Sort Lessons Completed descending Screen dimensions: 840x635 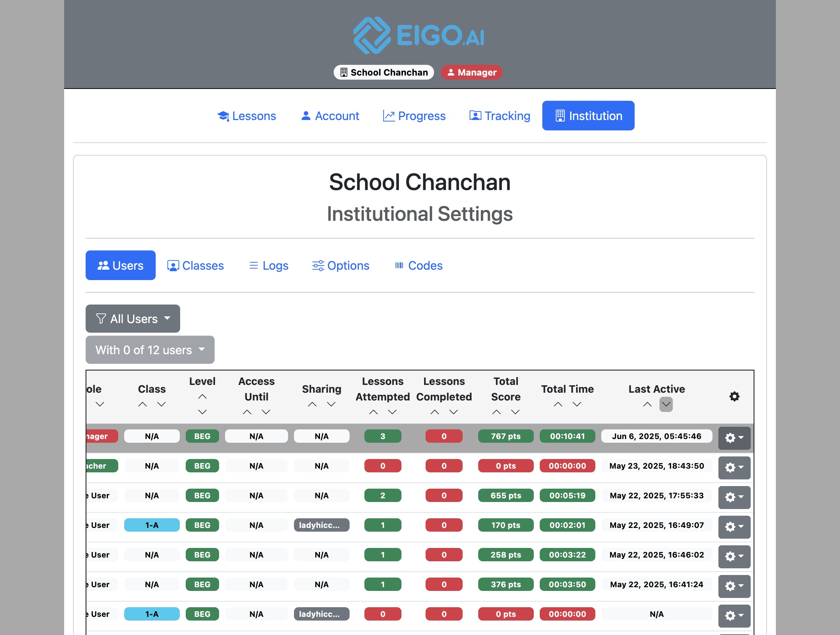point(454,412)
